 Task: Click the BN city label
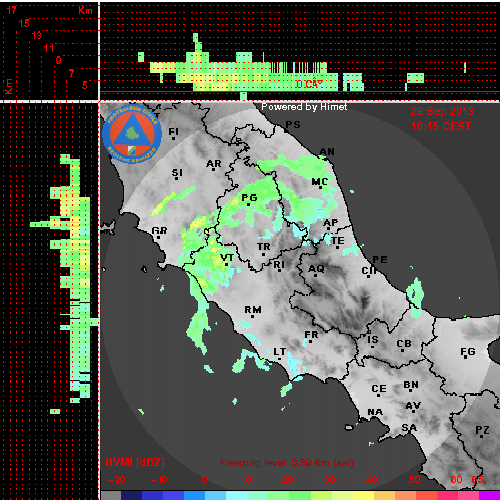tap(411, 385)
